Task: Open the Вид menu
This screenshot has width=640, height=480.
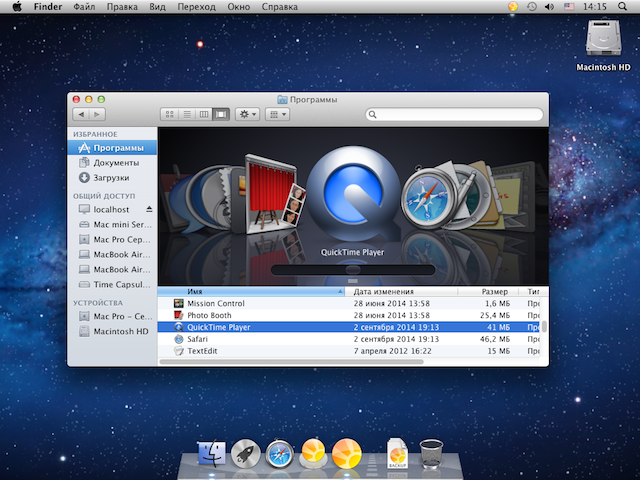Action: point(157,7)
